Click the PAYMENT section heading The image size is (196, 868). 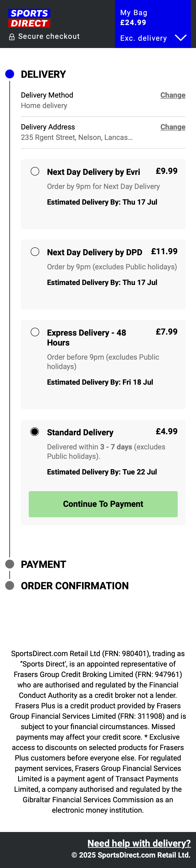(44, 564)
